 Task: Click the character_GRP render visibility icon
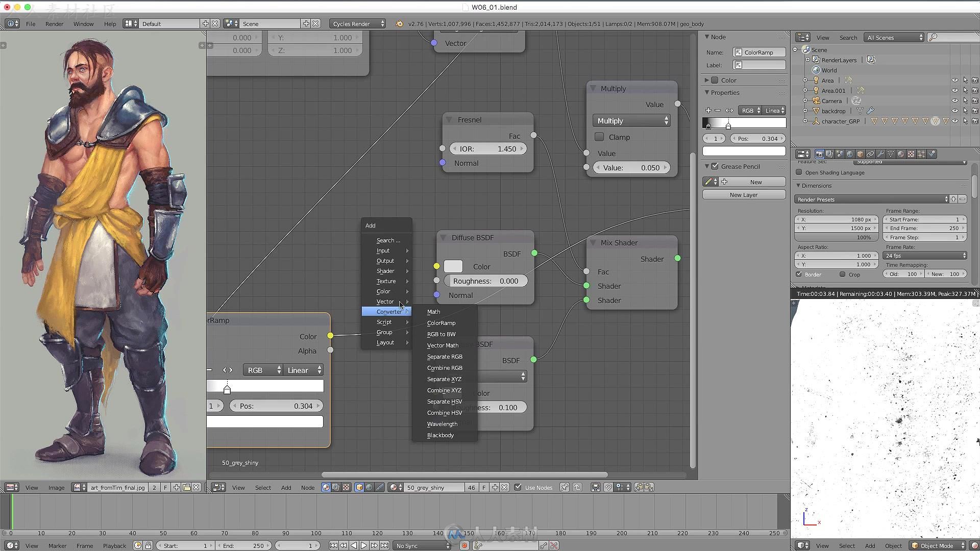974,120
